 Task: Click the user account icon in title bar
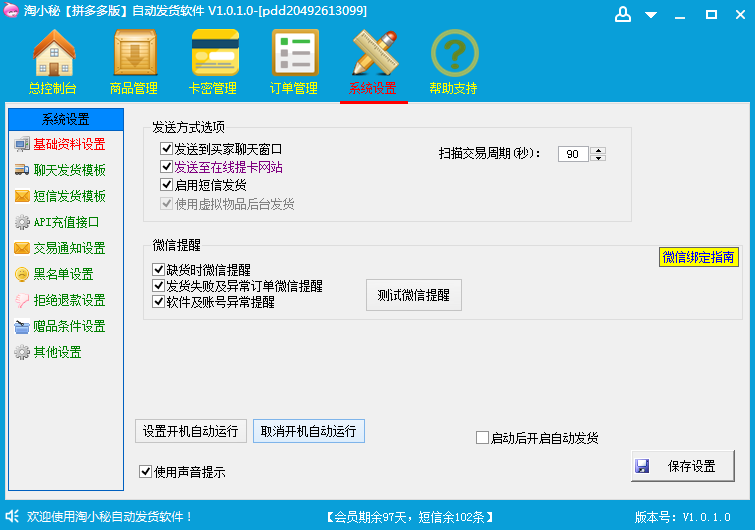click(x=623, y=14)
